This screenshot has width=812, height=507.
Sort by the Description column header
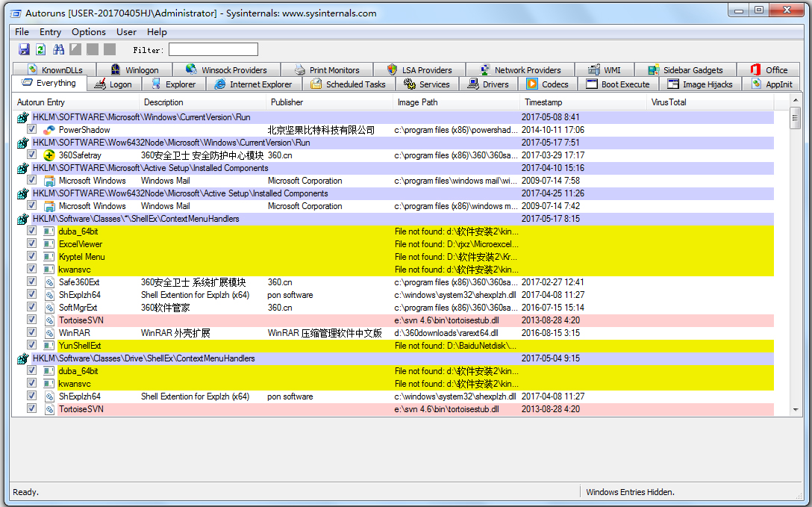(x=203, y=102)
